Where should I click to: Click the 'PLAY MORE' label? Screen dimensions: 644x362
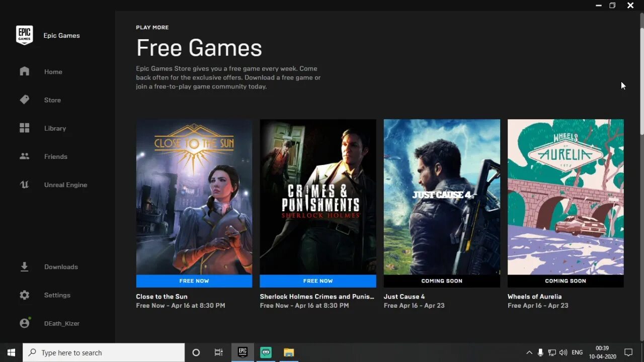tap(152, 28)
